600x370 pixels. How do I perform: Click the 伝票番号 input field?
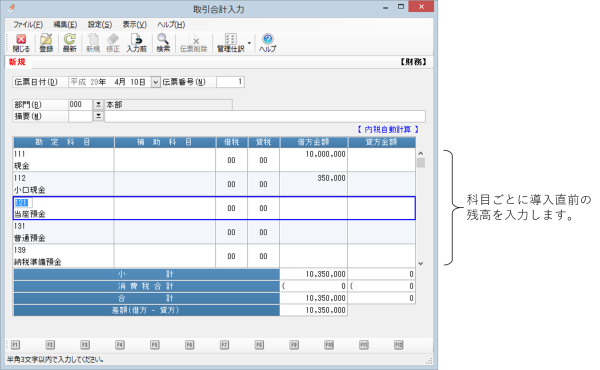230,82
